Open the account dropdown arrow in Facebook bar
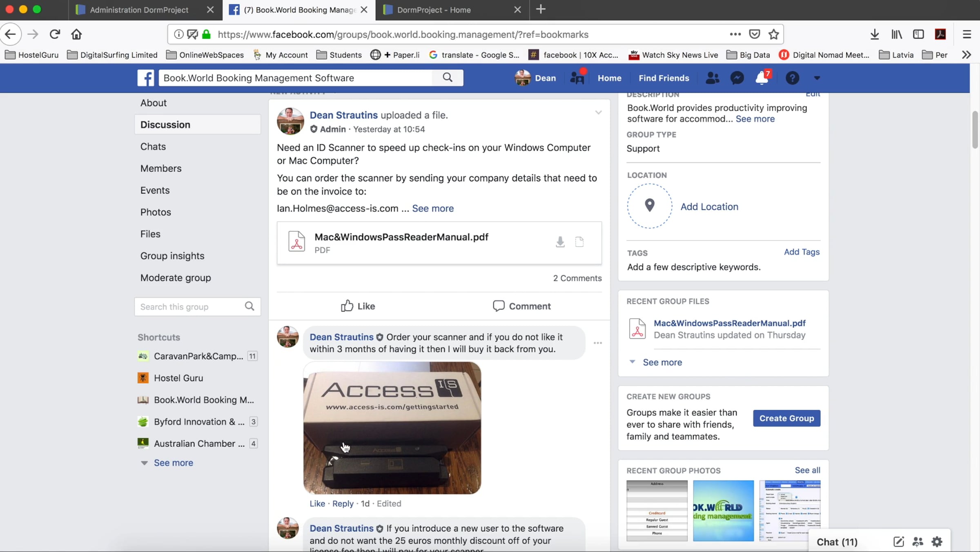The height and width of the screenshot is (552, 980). pyautogui.click(x=817, y=78)
